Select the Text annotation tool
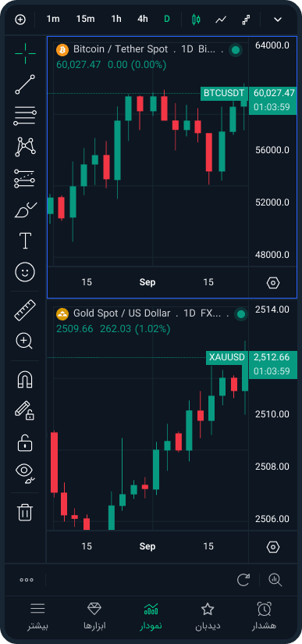 tap(26, 240)
